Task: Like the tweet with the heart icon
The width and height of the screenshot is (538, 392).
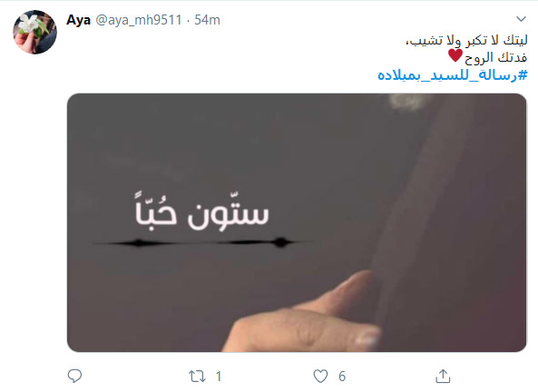Action: 320,377
